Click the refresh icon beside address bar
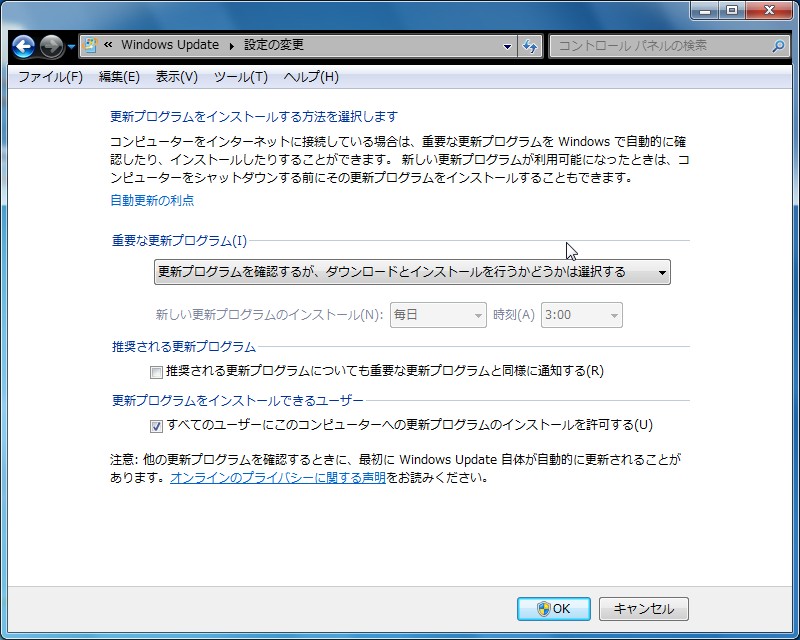Screen dimensions: 800x640 click(x=530, y=46)
